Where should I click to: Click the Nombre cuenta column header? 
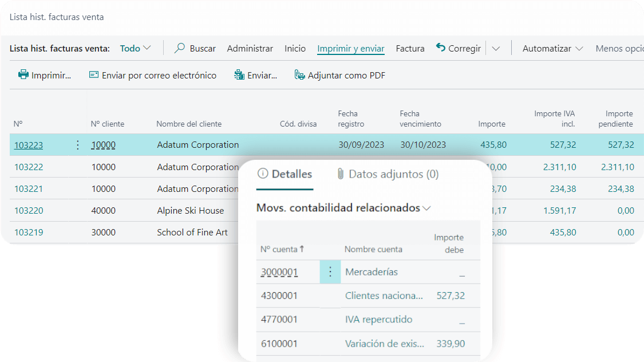373,249
